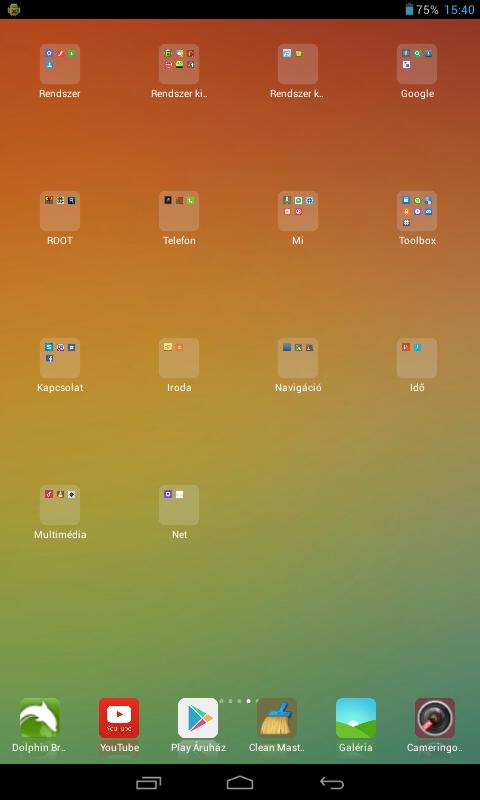Open the folder labeled Rendszer k..
This screenshot has height=800, width=480.
click(x=298, y=64)
